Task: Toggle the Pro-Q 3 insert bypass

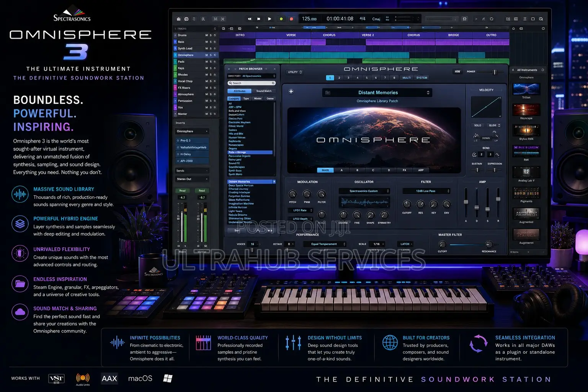Action: click(178, 140)
